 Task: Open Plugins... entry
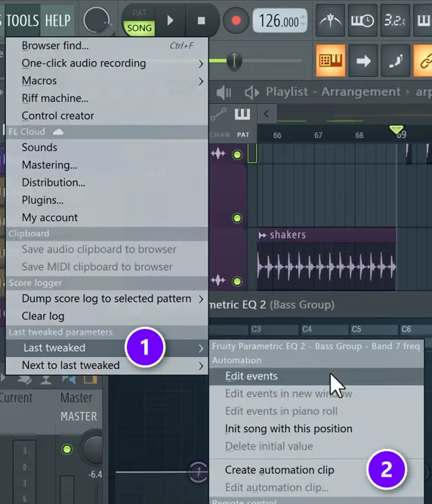107,200
